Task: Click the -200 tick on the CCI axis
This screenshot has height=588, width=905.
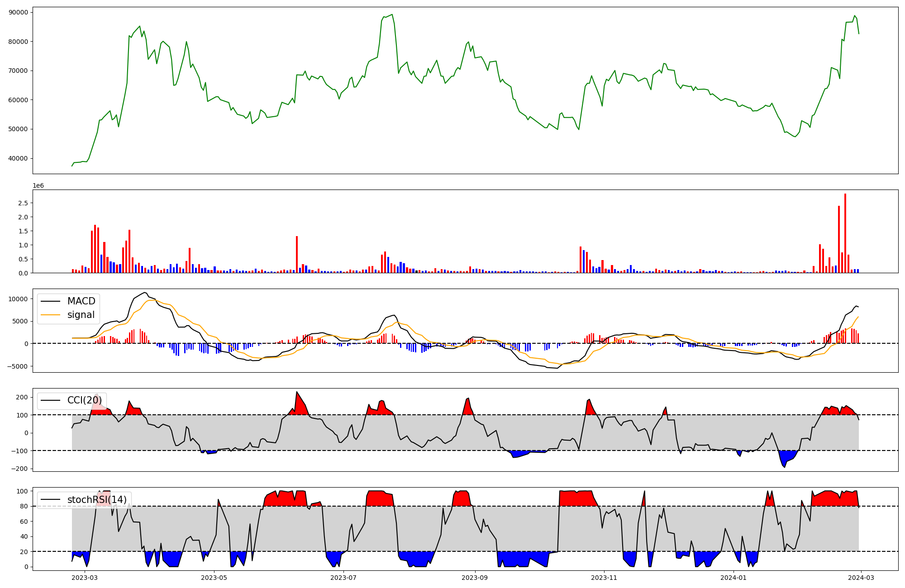Action: click(x=19, y=469)
